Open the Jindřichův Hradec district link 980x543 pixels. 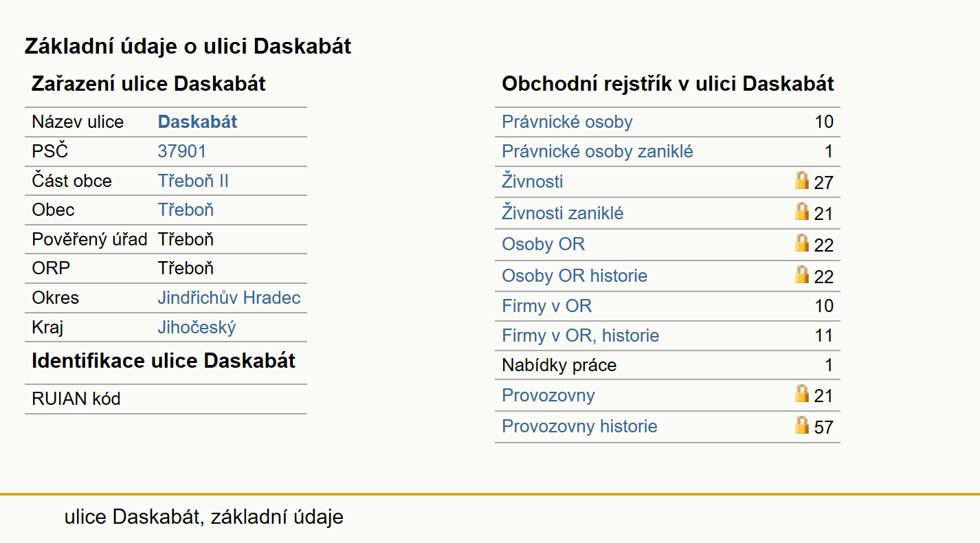pyautogui.click(x=229, y=298)
